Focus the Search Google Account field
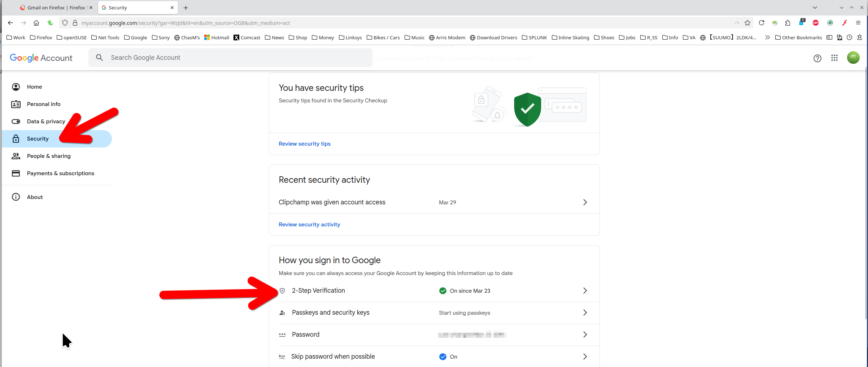This screenshot has height=367, width=868. point(230,58)
